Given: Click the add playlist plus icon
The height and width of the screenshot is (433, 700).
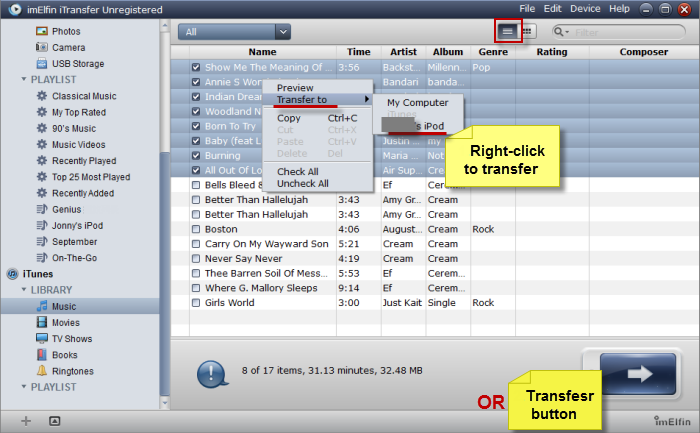Looking at the screenshot, I should [26, 421].
